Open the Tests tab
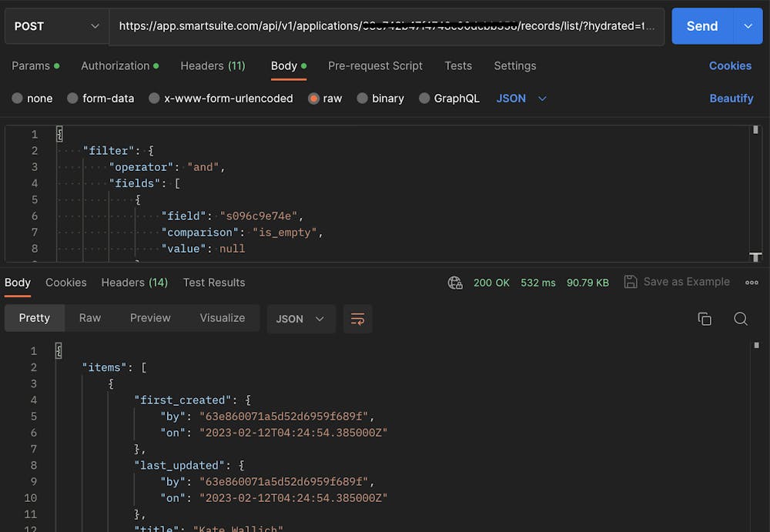This screenshot has height=532, width=770. [x=458, y=65]
